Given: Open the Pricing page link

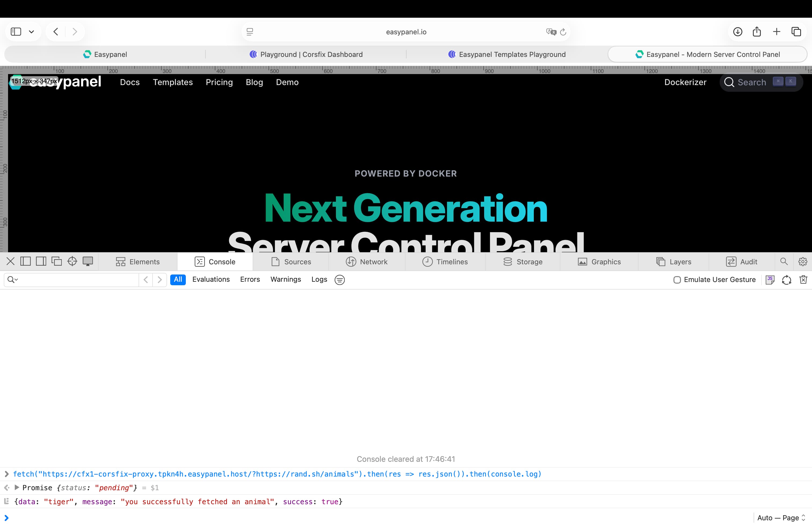Looking at the screenshot, I should (219, 82).
